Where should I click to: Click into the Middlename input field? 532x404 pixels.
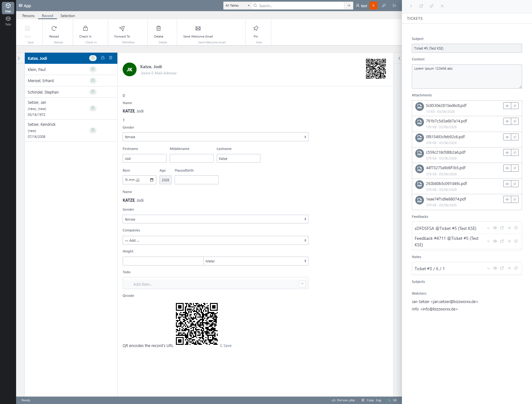(191, 159)
